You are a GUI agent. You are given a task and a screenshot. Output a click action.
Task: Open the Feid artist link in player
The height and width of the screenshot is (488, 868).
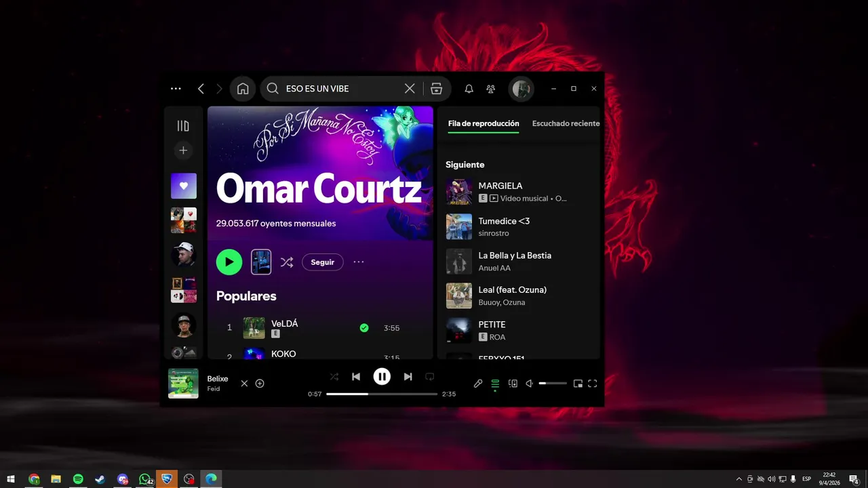click(x=214, y=389)
